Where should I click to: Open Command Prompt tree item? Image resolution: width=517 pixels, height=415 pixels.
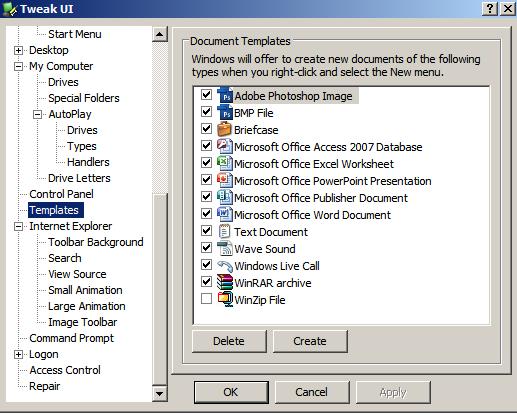[72, 338]
